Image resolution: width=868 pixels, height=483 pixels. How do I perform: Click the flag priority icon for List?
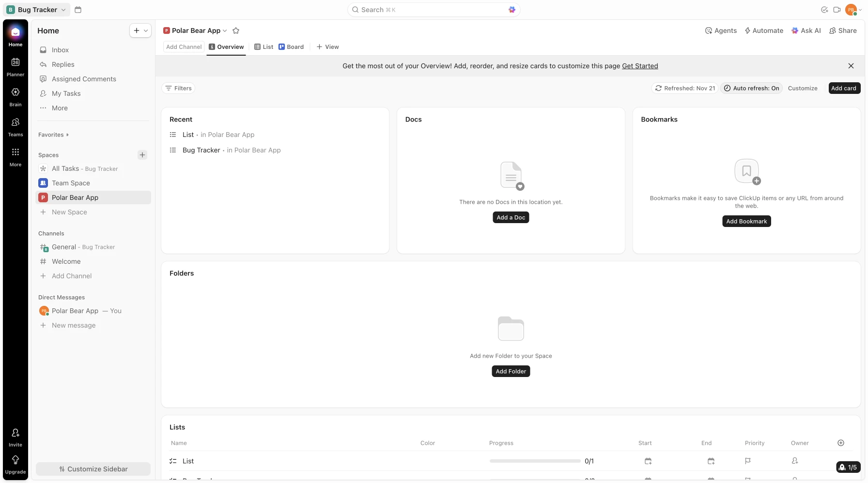tap(747, 461)
